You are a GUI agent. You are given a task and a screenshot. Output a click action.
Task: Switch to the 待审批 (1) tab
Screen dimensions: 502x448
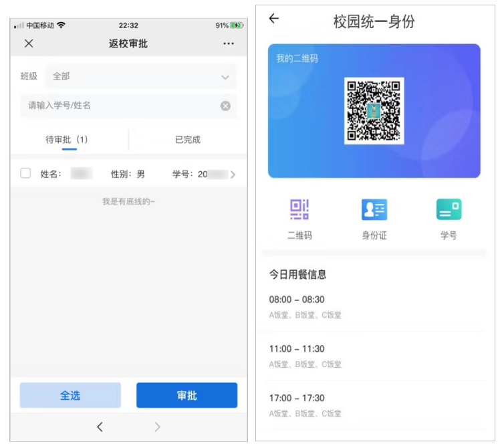pos(67,140)
